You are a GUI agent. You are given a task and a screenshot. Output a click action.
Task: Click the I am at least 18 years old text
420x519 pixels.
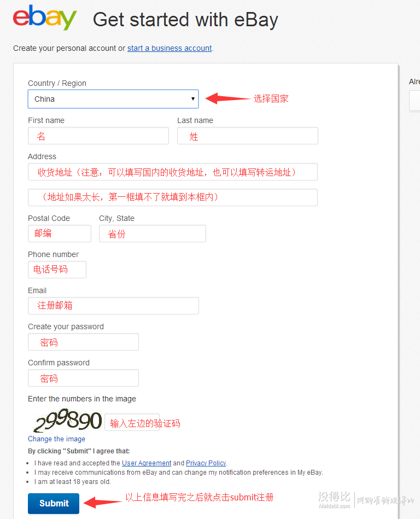click(73, 482)
